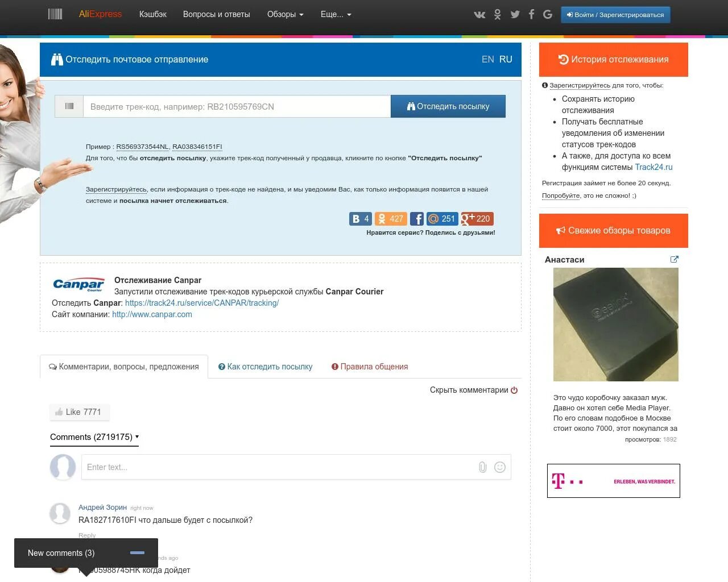Click the Telekom advertisement banner

pos(614,481)
